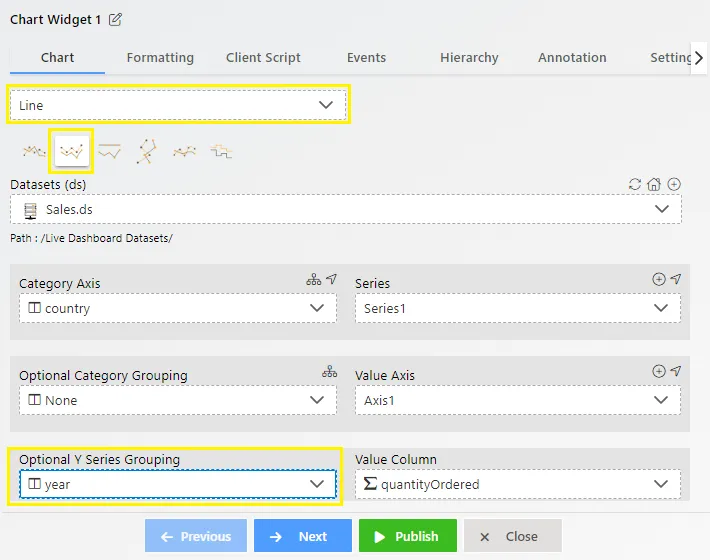The width and height of the screenshot is (710, 560).
Task: Add a new Value Axis plus icon
Action: point(659,371)
